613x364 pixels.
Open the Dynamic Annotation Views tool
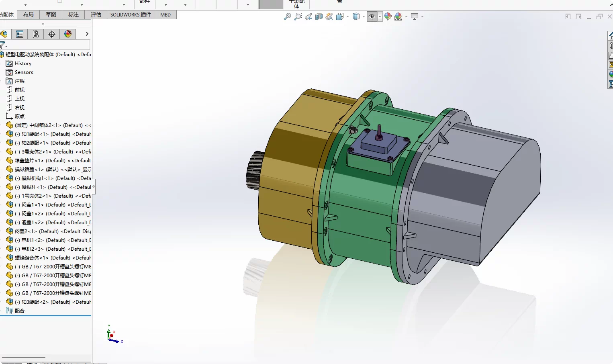(329, 16)
